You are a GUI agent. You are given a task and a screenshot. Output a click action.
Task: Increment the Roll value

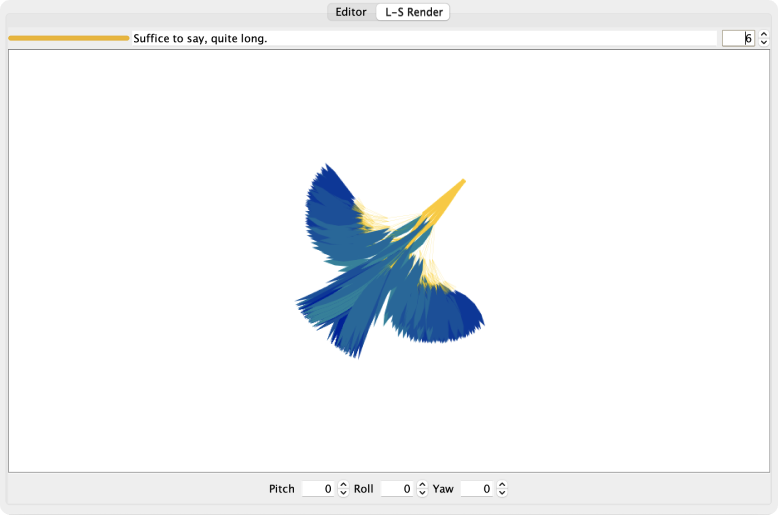[422, 485]
